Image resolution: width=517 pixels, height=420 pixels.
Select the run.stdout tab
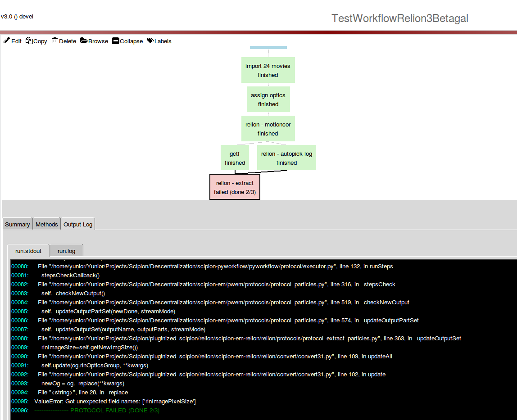(28, 250)
